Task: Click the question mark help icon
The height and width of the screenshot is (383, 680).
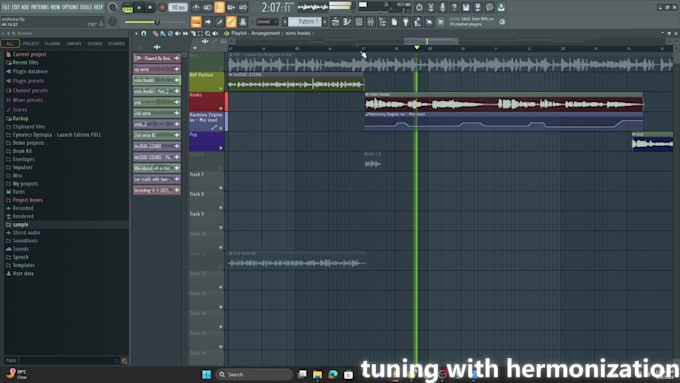Action: point(454,7)
